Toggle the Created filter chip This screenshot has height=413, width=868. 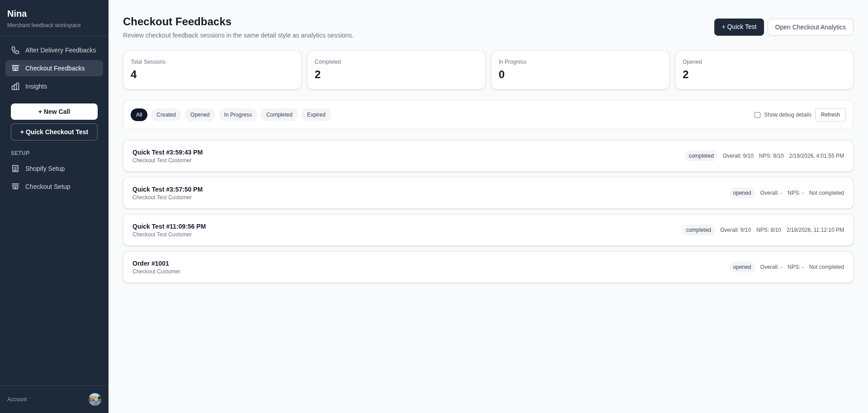[x=166, y=115]
